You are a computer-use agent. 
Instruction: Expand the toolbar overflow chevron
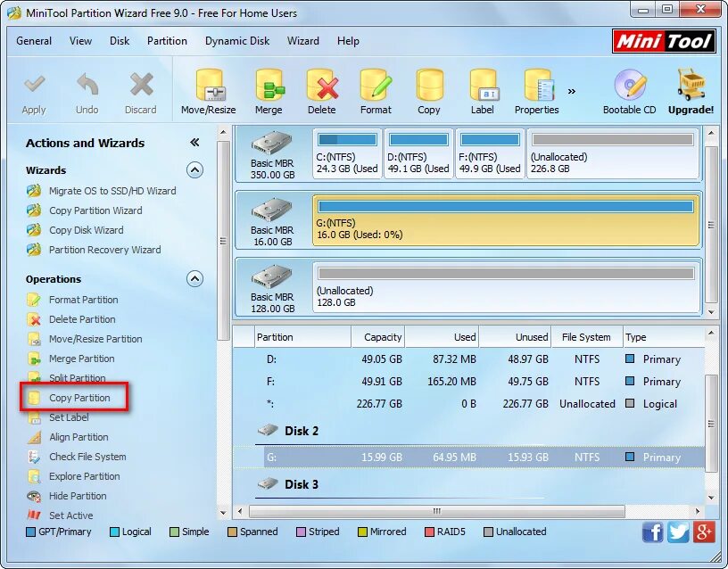[572, 91]
